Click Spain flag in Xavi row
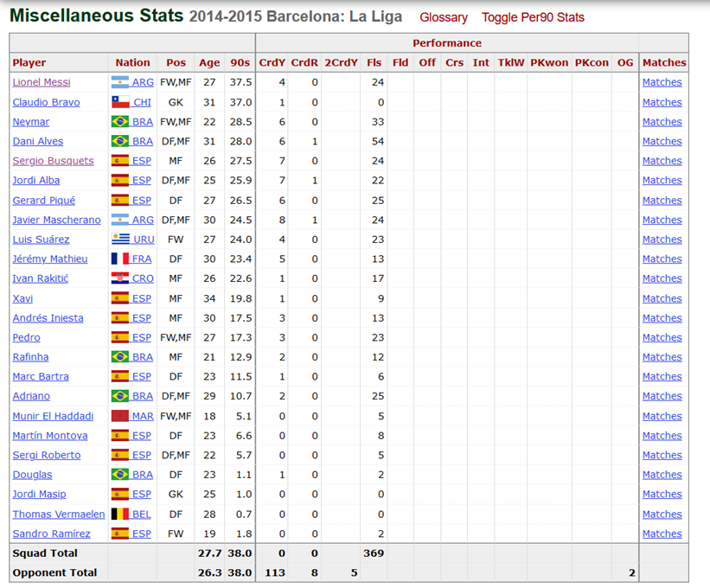The image size is (710, 588). [x=120, y=297]
